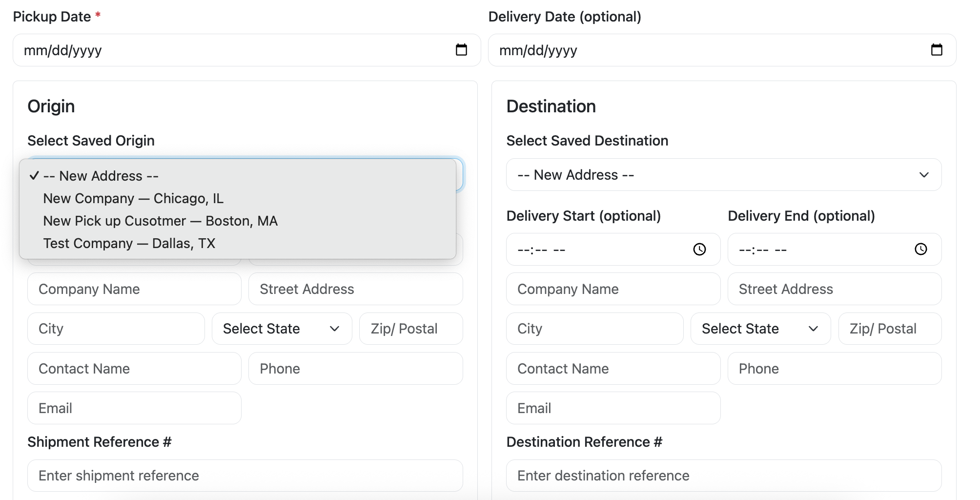Open the Delivery Date calendar picker

tap(936, 49)
